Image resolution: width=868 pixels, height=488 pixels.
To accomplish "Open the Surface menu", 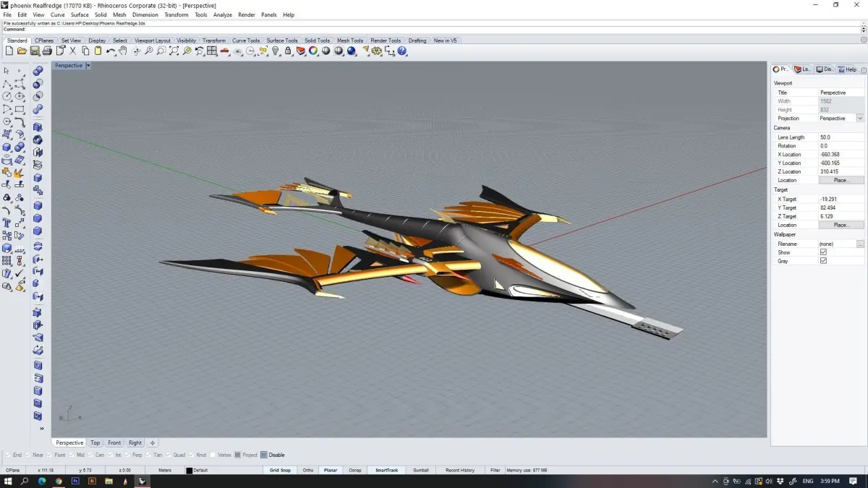I will pyautogui.click(x=80, y=14).
